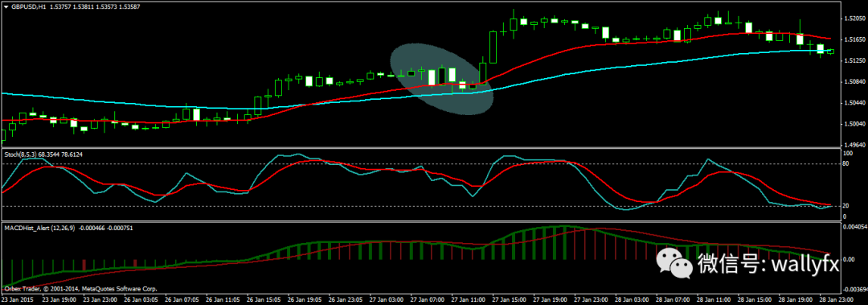868x305 pixels.
Task: Select the MACDHist_Alert (12,26,9) indicator label
Action: click(39, 228)
